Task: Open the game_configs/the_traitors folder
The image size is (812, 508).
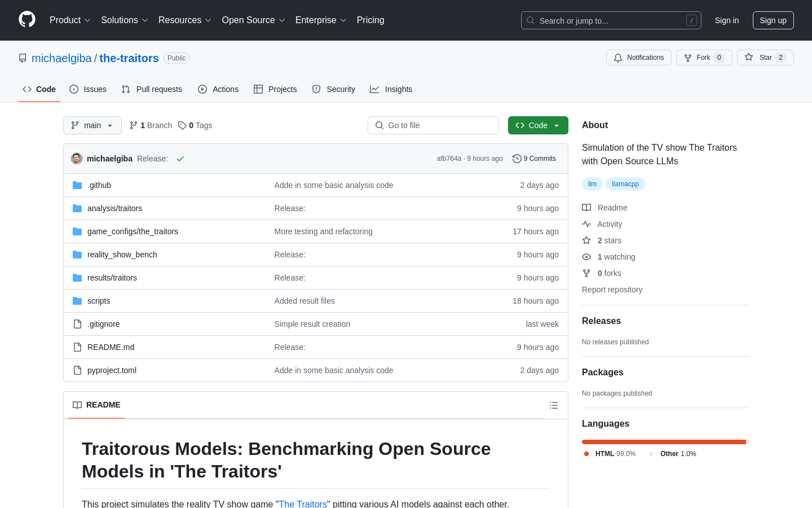Action: click(x=133, y=231)
